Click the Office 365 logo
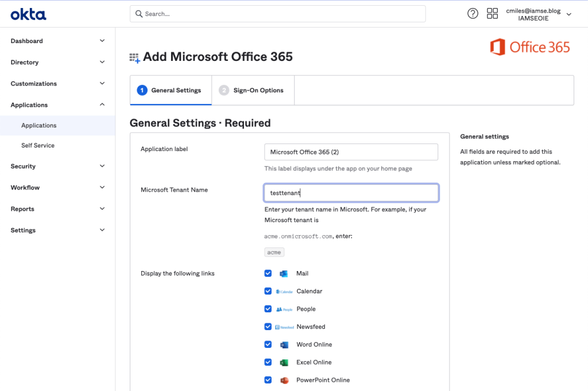Viewport: 588px width, 391px height. point(529,47)
